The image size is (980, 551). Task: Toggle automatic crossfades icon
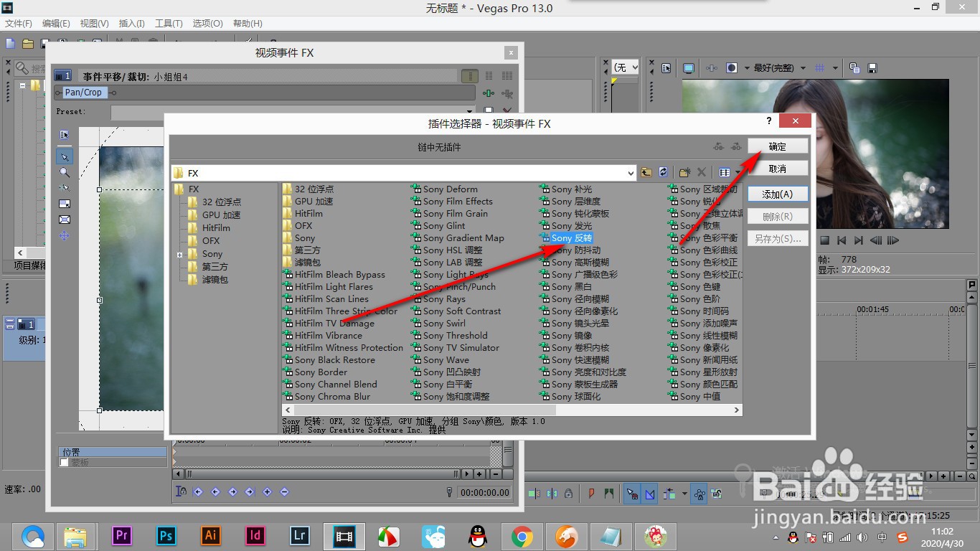pos(651,493)
